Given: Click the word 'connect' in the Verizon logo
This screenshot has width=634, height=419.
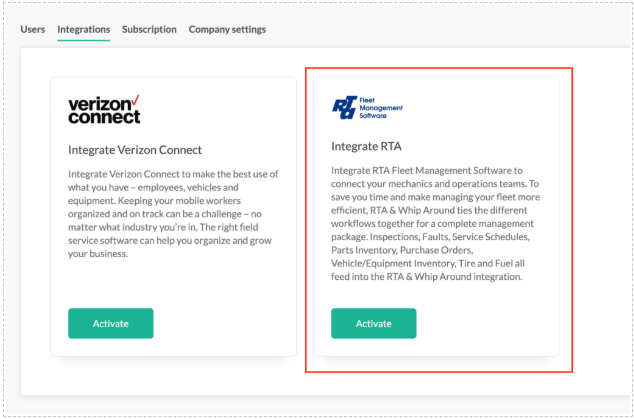Looking at the screenshot, I should [x=103, y=116].
